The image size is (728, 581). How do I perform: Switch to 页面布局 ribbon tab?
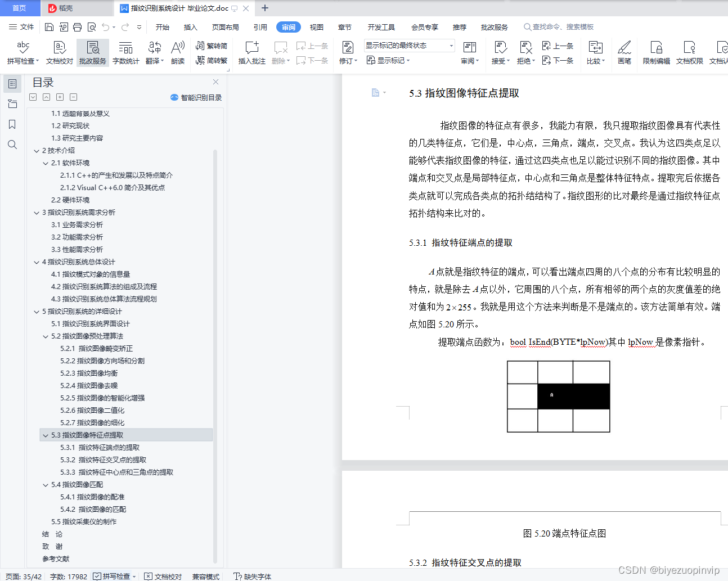coord(226,27)
